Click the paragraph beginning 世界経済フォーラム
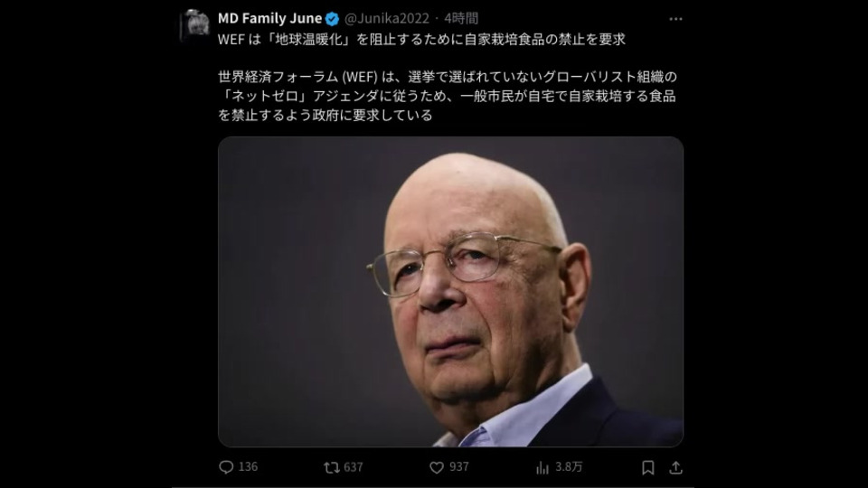The image size is (868, 488). click(448, 96)
